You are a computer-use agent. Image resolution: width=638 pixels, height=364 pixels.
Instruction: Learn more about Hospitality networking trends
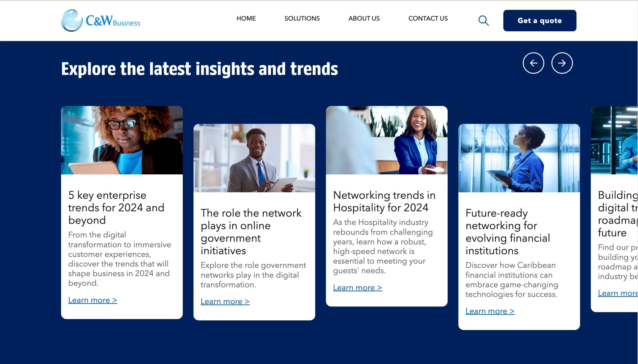[x=357, y=288]
